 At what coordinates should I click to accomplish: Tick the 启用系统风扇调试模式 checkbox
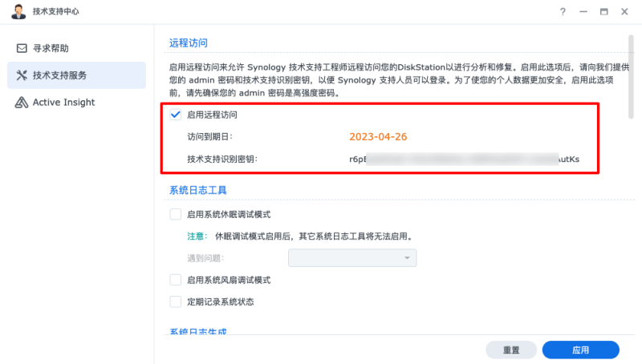(x=176, y=280)
